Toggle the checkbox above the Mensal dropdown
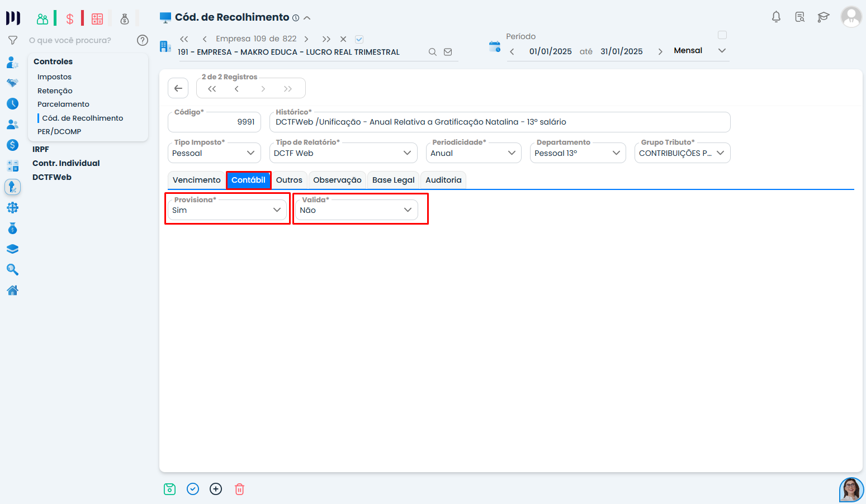This screenshot has width=866, height=504. 722,35
